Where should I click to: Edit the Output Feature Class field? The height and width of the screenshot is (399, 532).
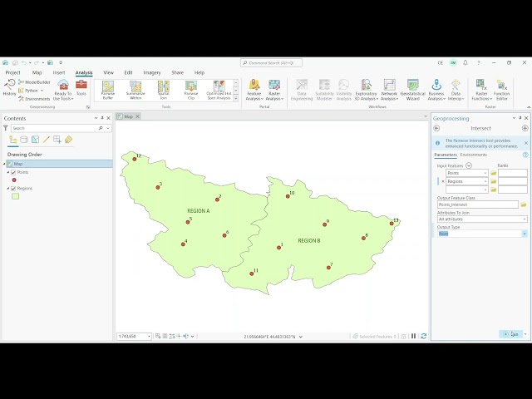pos(478,204)
